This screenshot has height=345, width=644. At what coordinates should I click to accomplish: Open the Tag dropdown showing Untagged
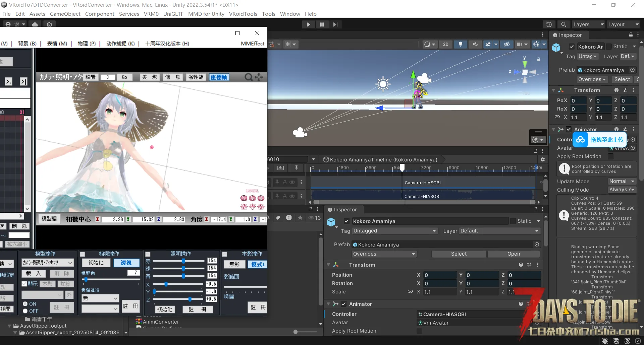[x=395, y=231]
